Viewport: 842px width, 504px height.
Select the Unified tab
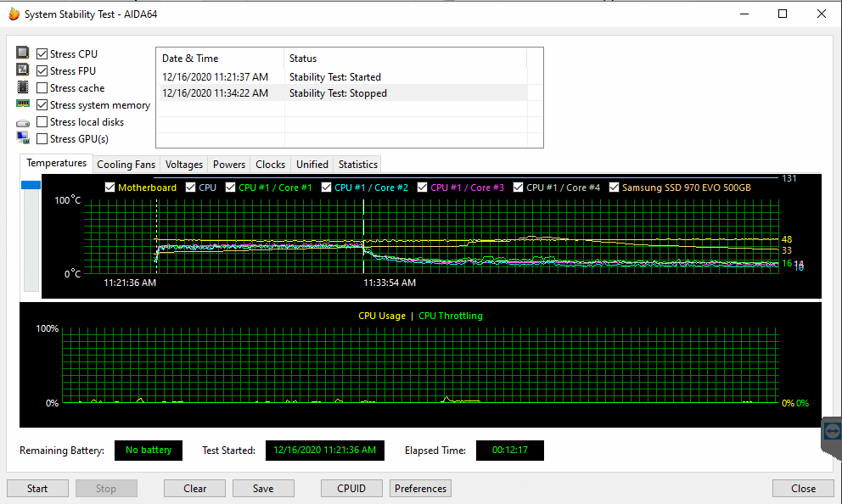[x=312, y=165]
